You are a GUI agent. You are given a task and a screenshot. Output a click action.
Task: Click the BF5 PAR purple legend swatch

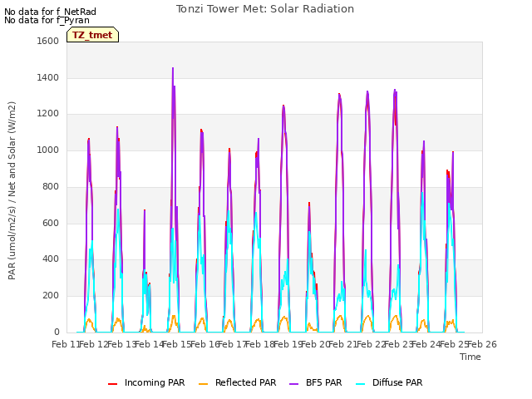[x=293, y=384]
